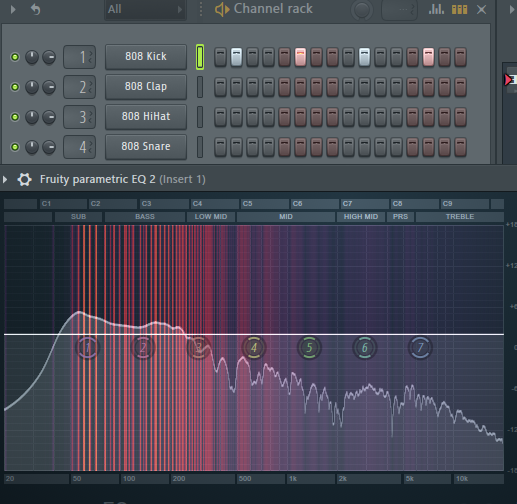This screenshot has width=517, height=504.
Task: Select the 808 HiHat channel selector
Action: tap(200, 117)
